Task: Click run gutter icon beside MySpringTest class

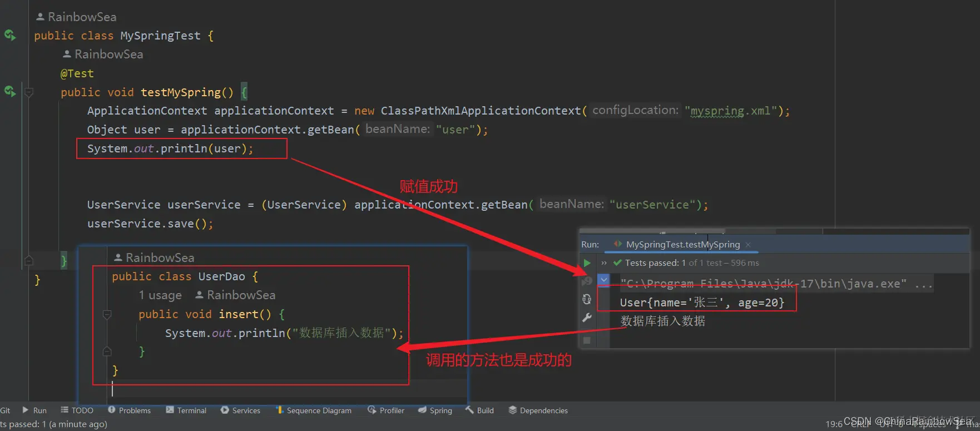Action: click(10, 35)
